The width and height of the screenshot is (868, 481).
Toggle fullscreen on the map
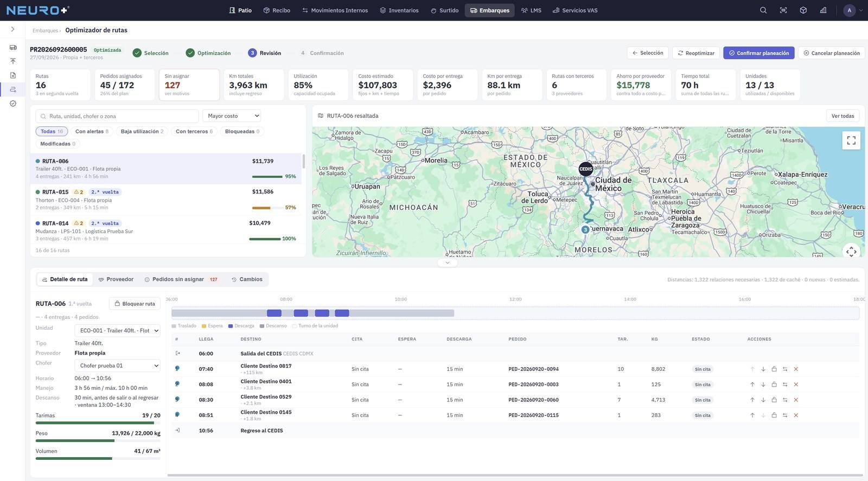(x=851, y=140)
